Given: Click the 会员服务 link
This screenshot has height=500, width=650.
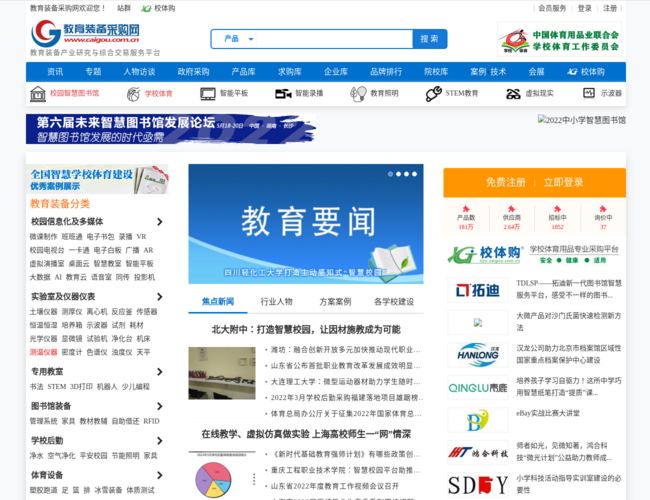Looking at the screenshot, I should click(x=552, y=8).
